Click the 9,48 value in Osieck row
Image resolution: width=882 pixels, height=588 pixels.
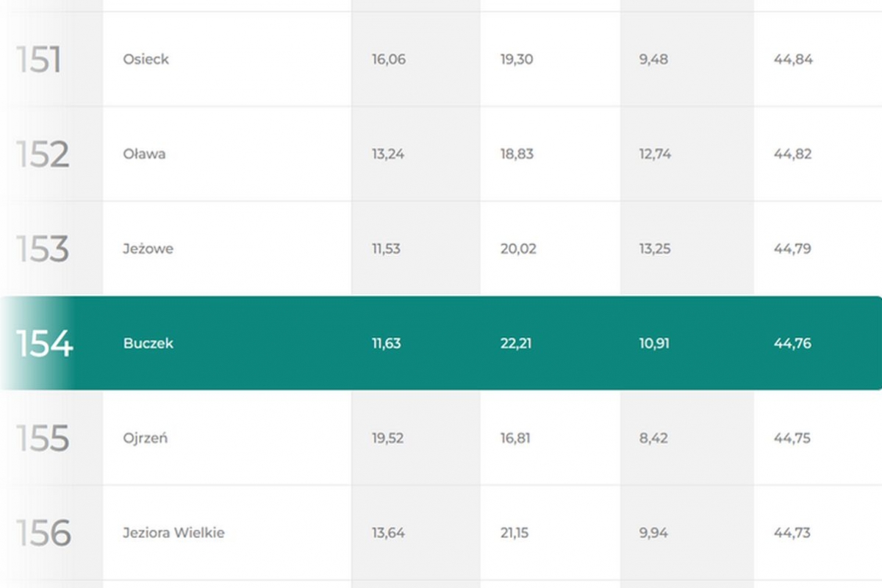[x=653, y=60]
